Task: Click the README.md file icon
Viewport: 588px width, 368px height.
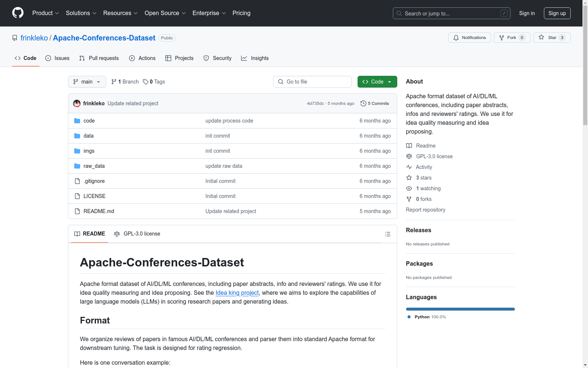Action: click(77, 211)
